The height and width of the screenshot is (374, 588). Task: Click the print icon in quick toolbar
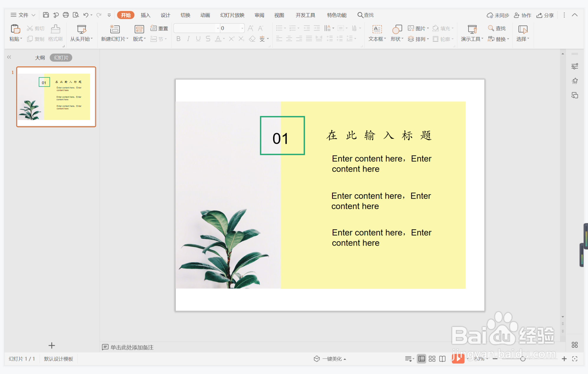[66, 15]
